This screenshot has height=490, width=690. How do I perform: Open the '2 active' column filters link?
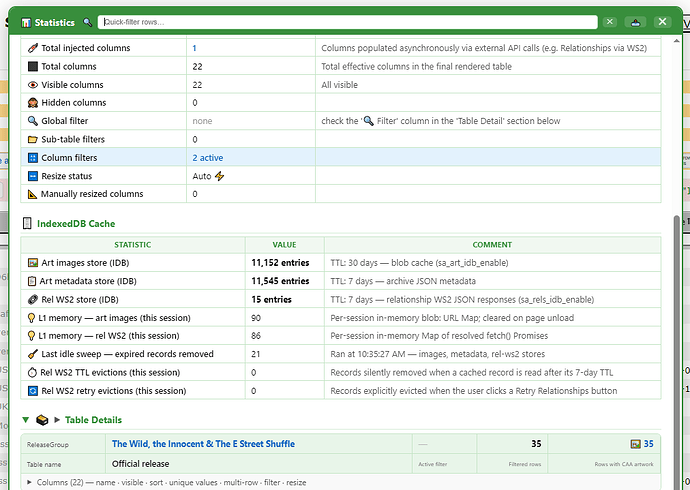[x=208, y=157]
